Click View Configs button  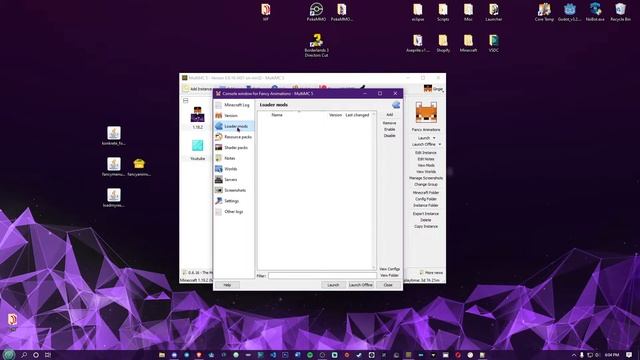[x=389, y=269]
